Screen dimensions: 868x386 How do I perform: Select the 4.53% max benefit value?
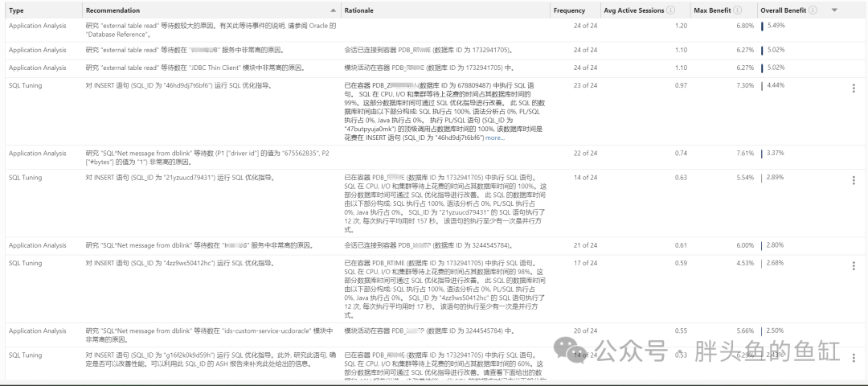pos(745,263)
